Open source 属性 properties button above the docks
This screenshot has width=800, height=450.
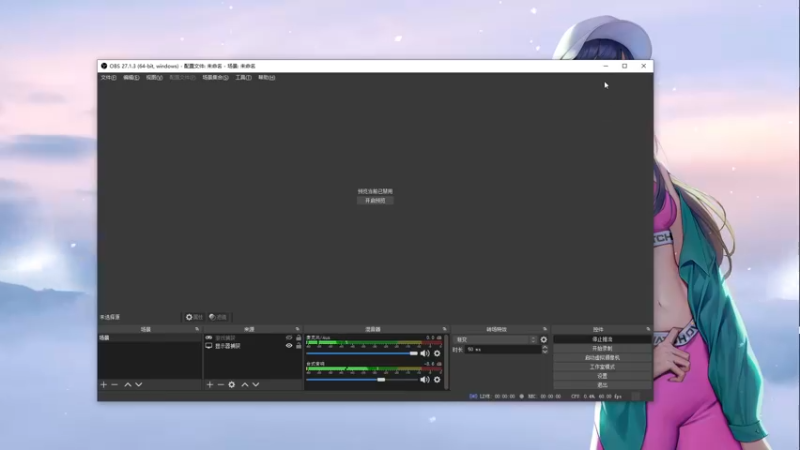194,317
